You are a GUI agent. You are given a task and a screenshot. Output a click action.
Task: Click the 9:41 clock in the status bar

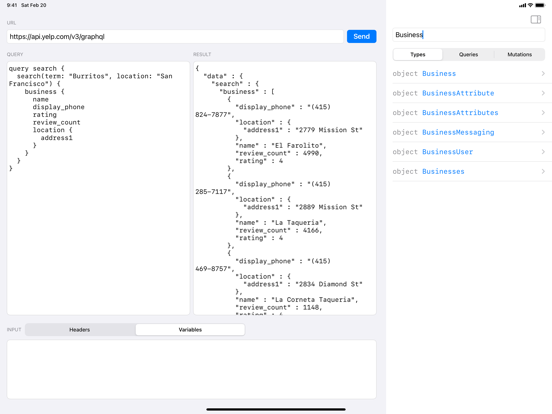click(x=12, y=5)
